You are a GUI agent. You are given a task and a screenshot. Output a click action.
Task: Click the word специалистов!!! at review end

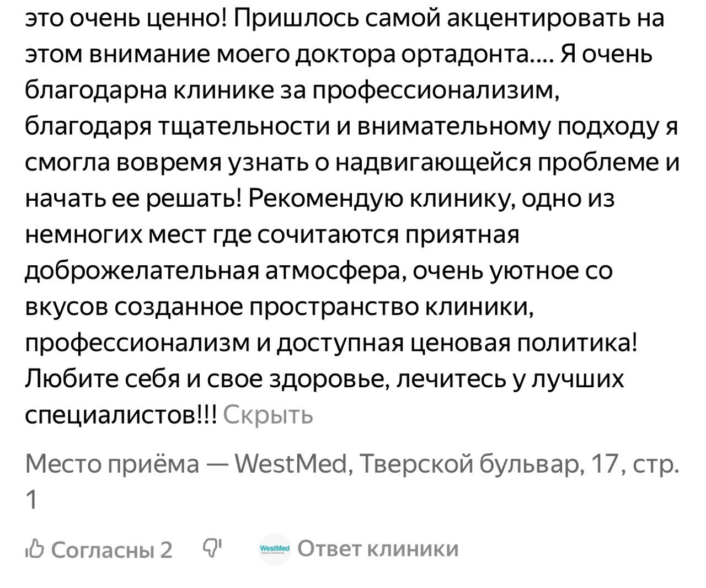(121, 414)
